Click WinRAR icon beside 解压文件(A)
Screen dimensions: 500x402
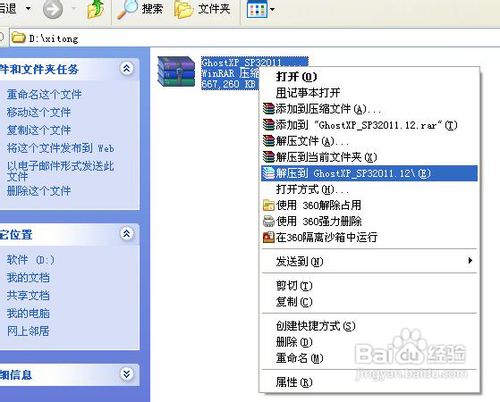[269, 141]
